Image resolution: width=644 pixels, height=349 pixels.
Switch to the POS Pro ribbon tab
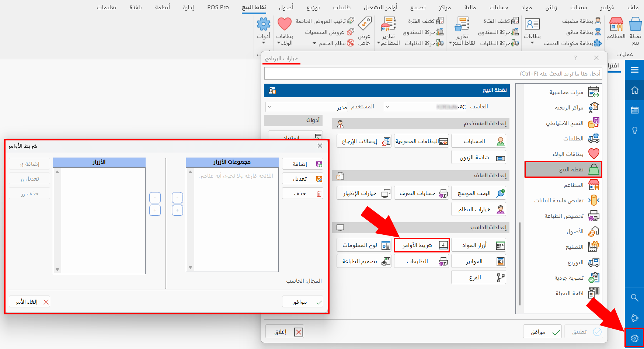218,7
